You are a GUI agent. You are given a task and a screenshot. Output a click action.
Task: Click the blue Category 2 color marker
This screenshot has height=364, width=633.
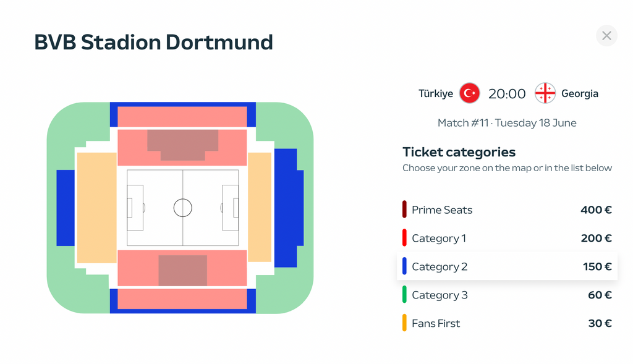click(x=404, y=266)
